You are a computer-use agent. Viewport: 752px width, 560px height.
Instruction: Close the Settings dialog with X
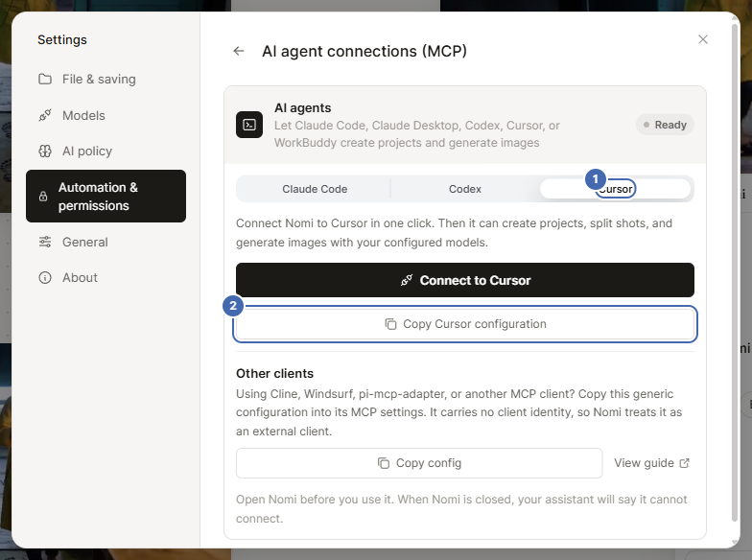click(702, 39)
